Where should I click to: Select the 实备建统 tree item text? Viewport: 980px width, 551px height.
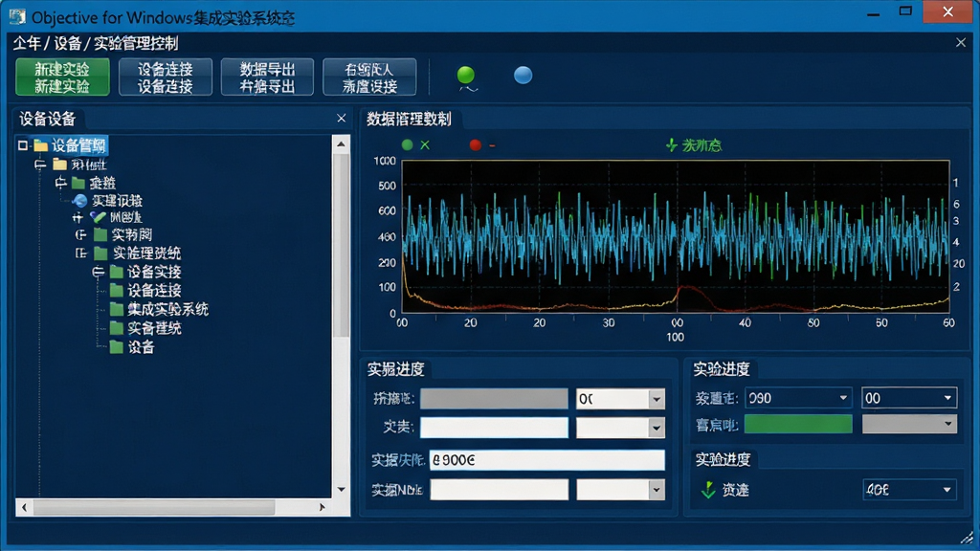(154, 328)
